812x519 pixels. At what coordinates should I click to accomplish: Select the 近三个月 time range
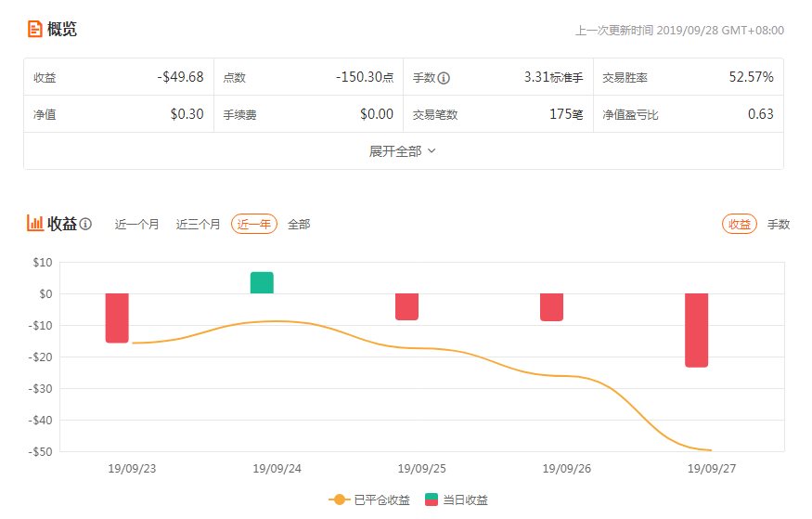point(198,225)
